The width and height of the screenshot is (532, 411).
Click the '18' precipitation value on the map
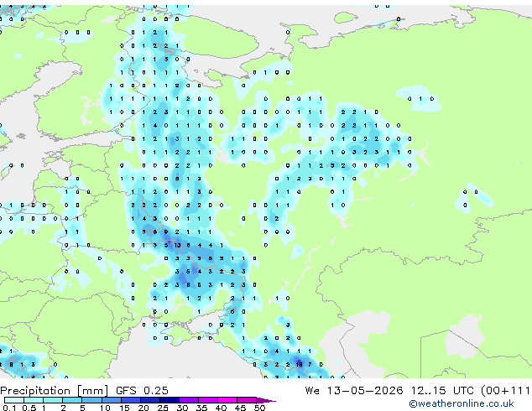(x=299, y=365)
